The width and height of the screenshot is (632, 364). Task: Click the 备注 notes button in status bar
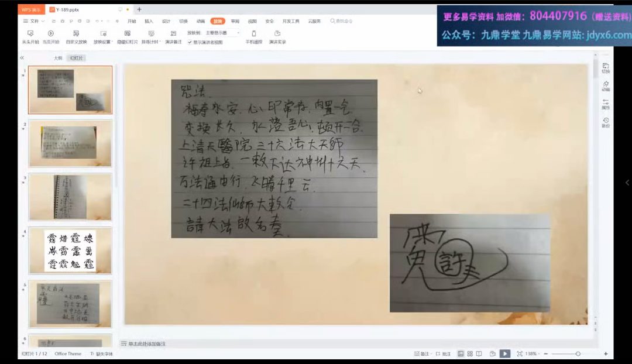click(421, 354)
